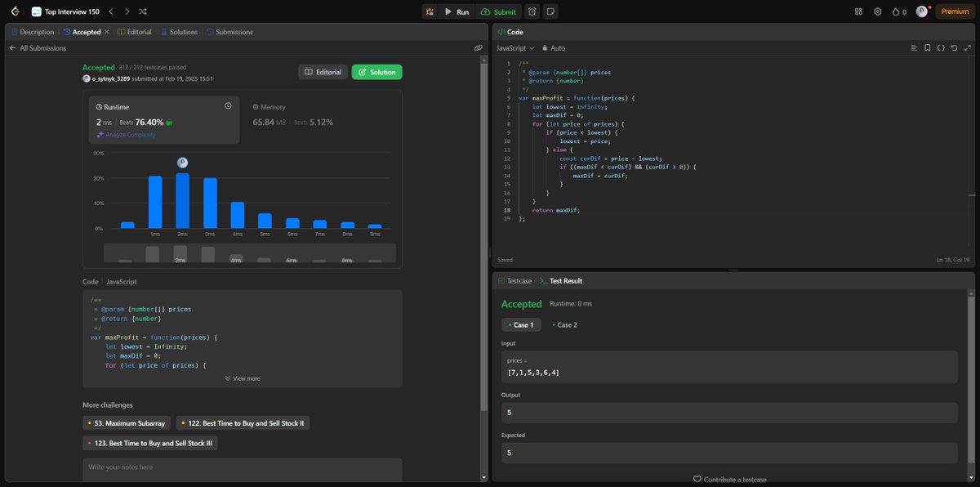
Task: Click the runtime info icon
Action: coord(228,106)
